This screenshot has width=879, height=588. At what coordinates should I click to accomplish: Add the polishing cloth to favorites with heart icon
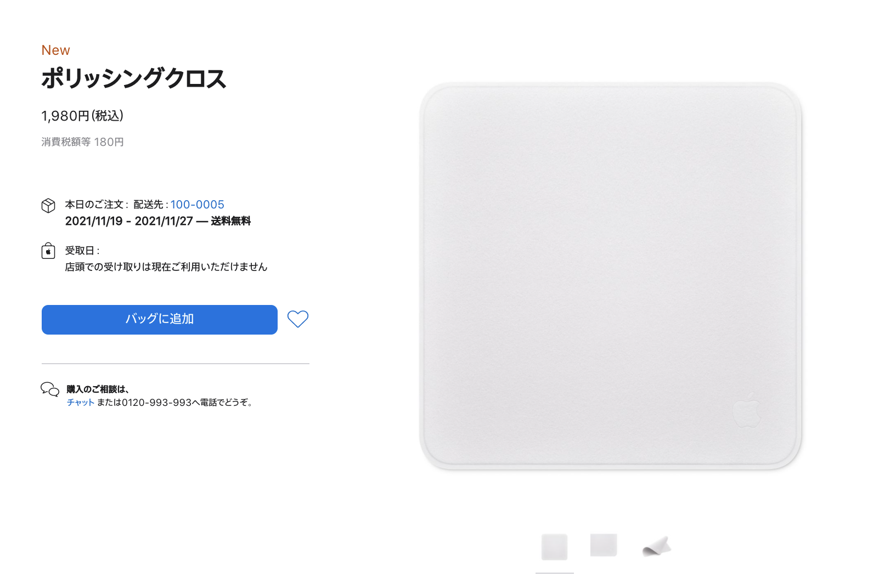point(298,319)
